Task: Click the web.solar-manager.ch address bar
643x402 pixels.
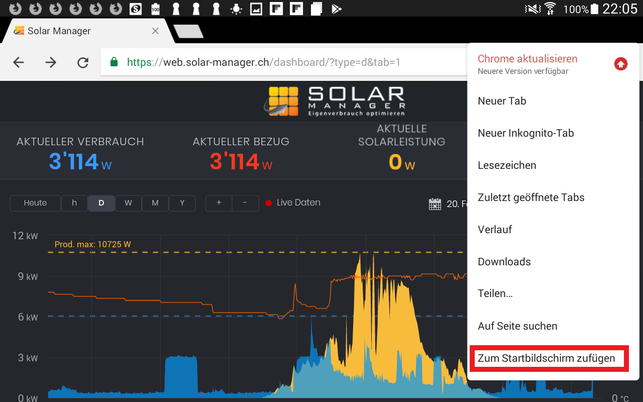Action: [x=283, y=62]
